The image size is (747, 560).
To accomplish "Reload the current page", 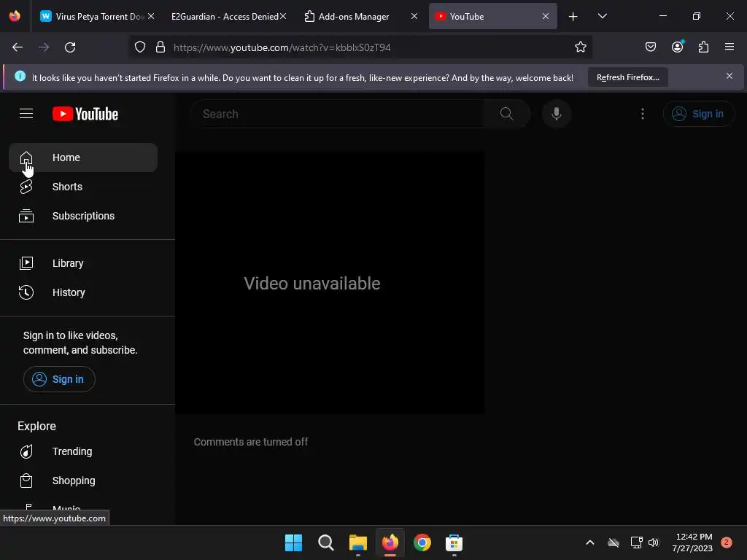I will coord(70,47).
